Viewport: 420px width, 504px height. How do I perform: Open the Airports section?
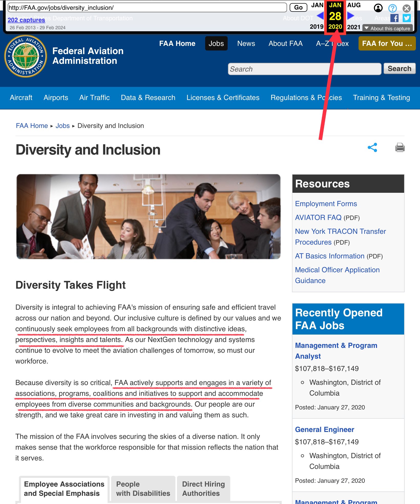[56, 97]
